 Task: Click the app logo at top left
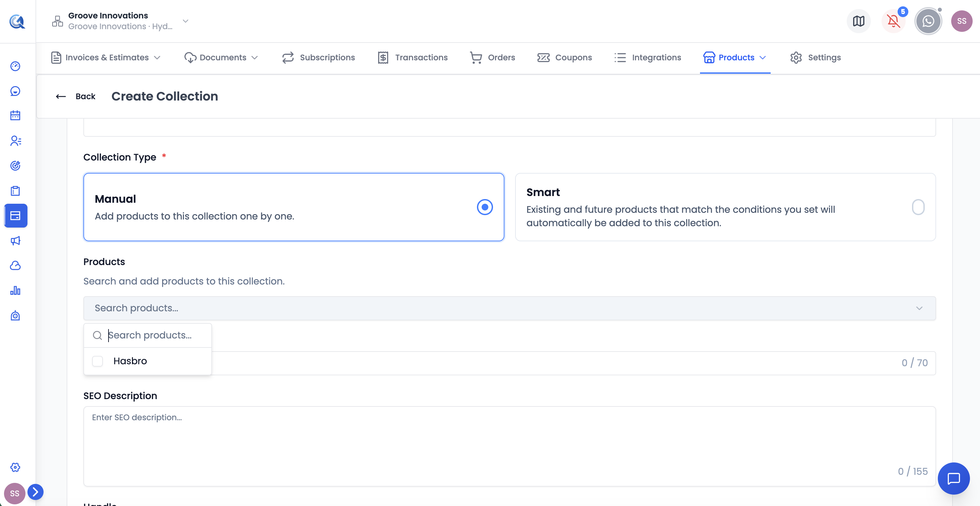17,21
